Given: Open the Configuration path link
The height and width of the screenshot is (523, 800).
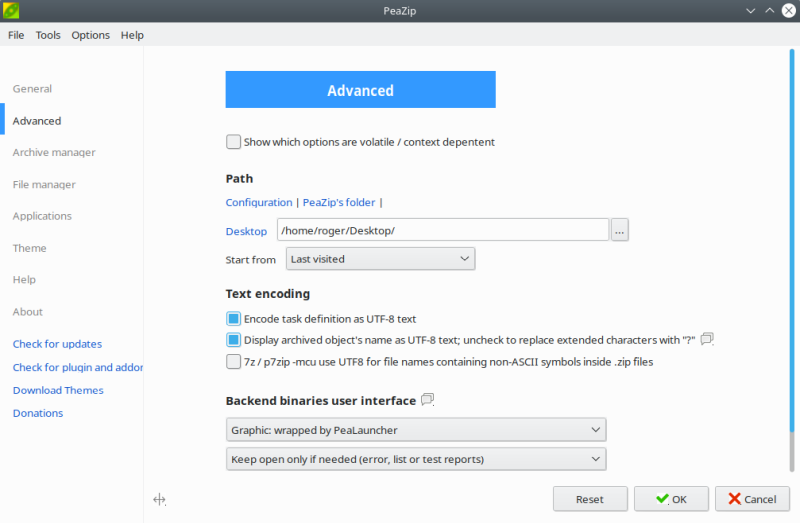Looking at the screenshot, I should 259,203.
